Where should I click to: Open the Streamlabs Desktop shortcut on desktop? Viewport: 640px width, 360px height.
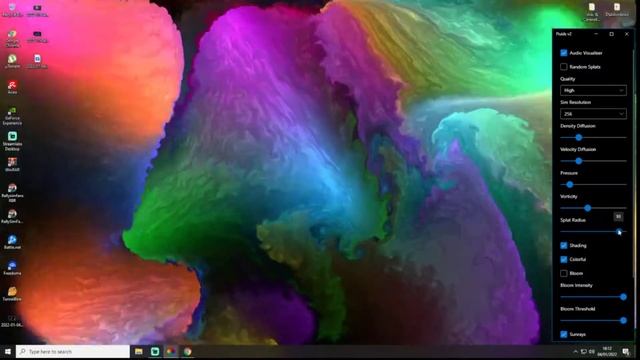[x=12, y=141]
